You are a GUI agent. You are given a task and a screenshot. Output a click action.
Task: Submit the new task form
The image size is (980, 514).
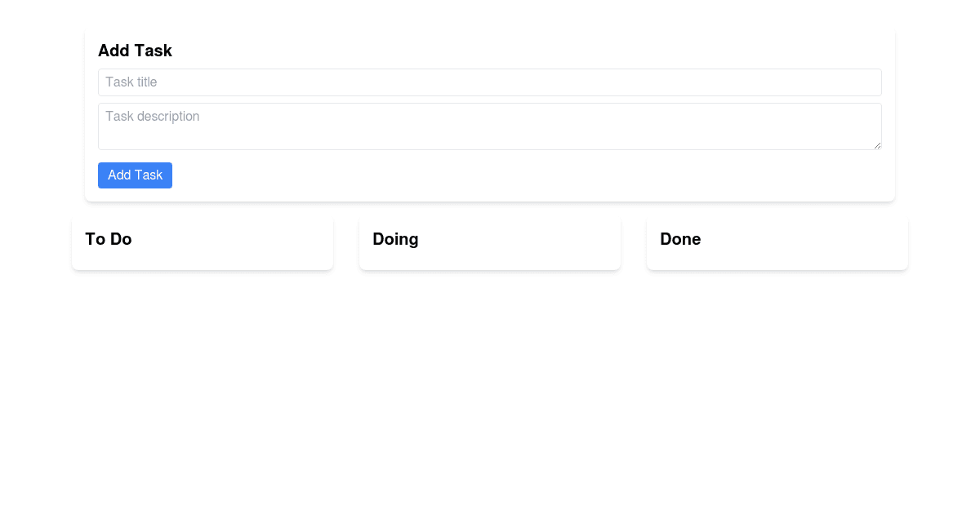pyautogui.click(x=135, y=175)
